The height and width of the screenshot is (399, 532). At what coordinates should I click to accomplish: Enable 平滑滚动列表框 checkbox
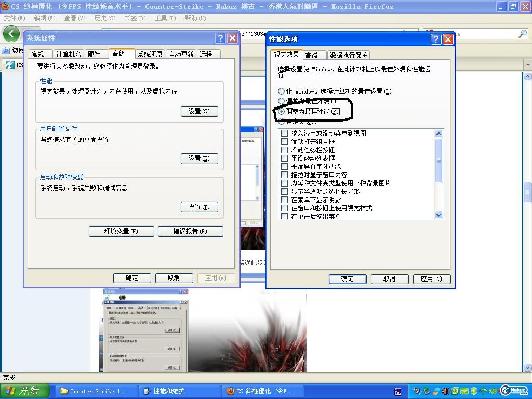pyautogui.click(x=284, y=158)
